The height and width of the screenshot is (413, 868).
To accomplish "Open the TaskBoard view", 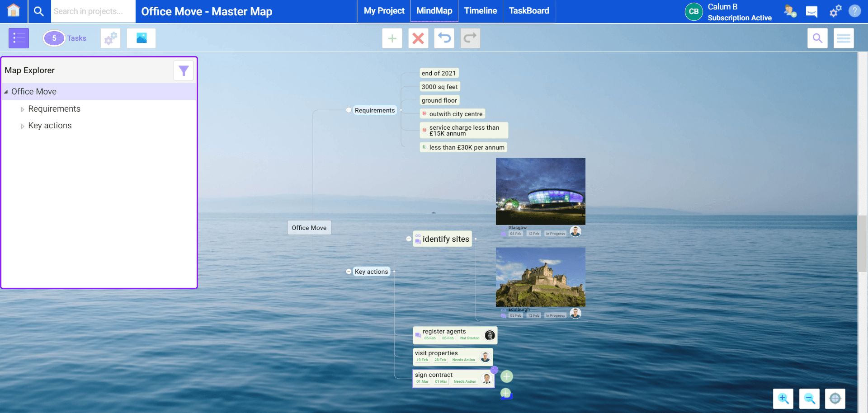I will (x=528, y=11).
